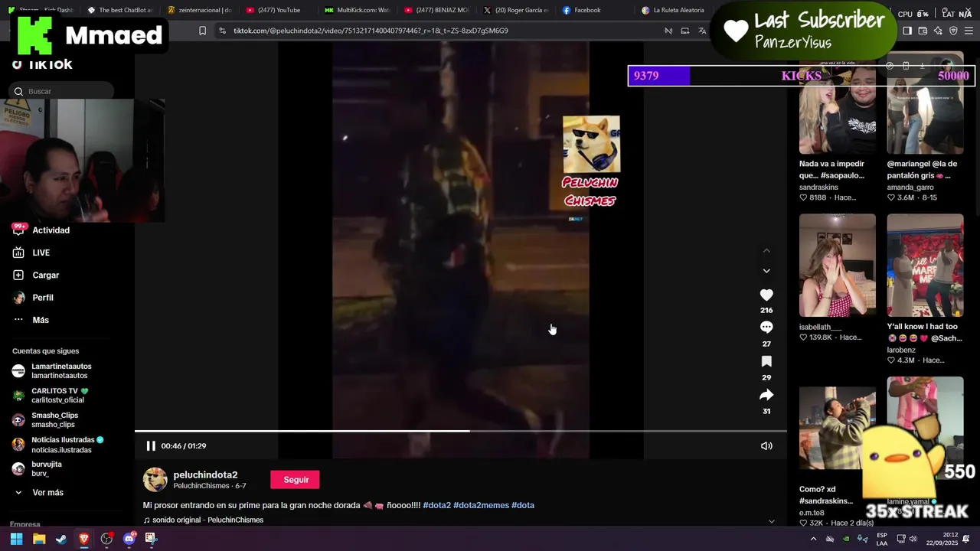
Task: Open Discord from the taskbar
Action: coord(129,539)
